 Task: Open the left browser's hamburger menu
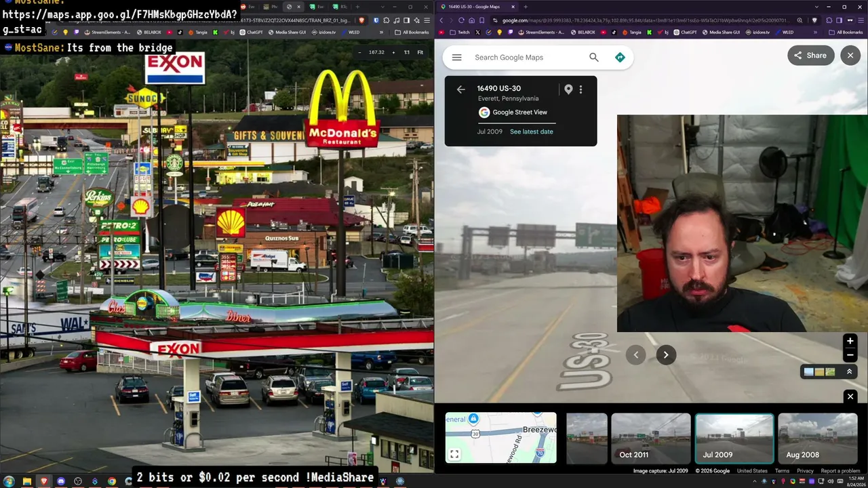point(427,20)
